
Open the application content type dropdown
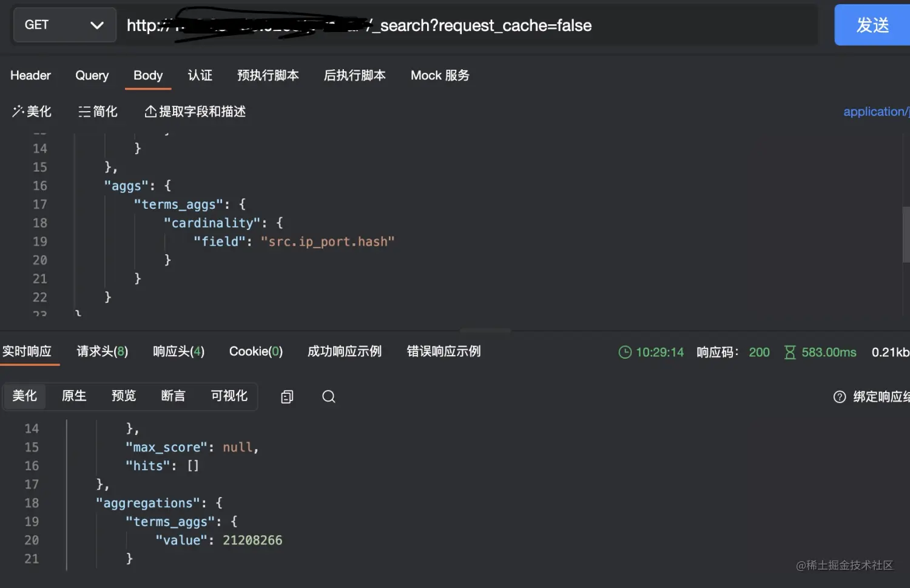pyautogui.click(x=875, y=112)
